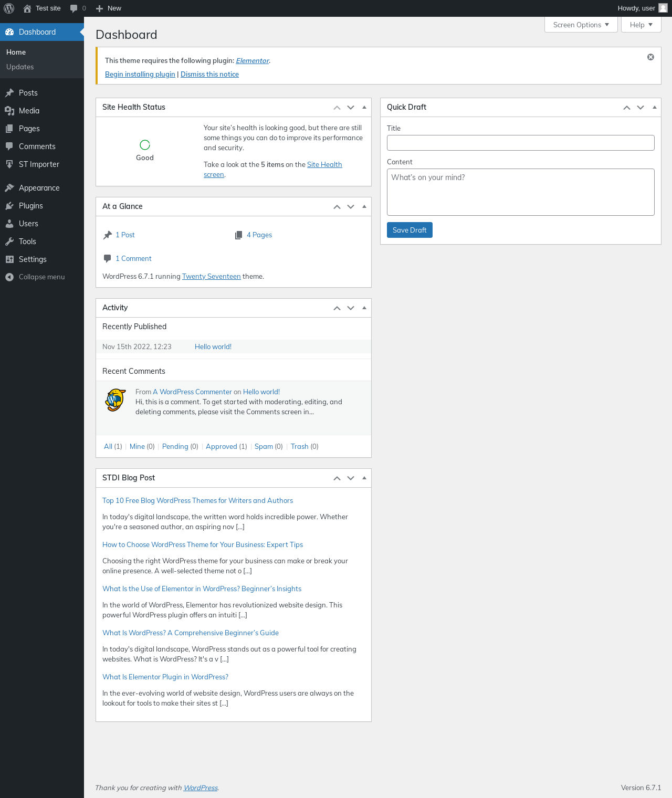Open the Plugins menu
Image resolution: width=672 pixels, height=798 pixels.
coord(42,206)
